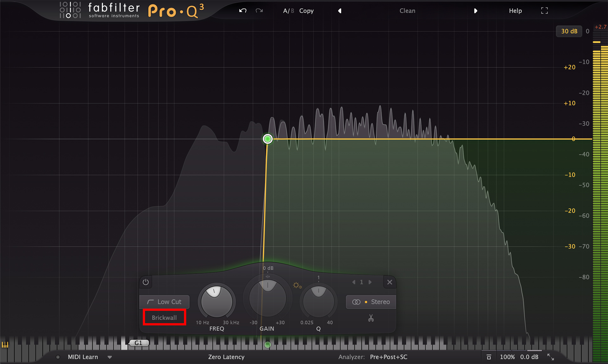The width and height of the screenshot is (608, 364).
Task: Click the G1 note label on keyboard
Action: click(x=138, y=343)
